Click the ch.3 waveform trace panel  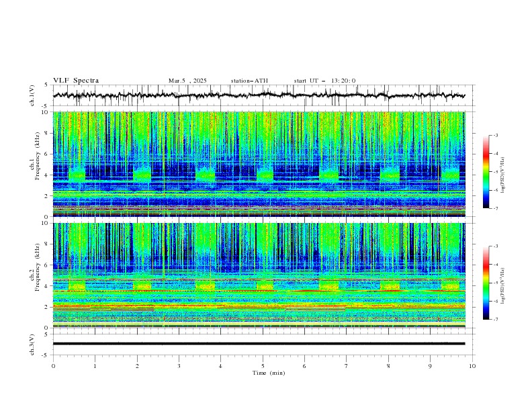click(x=264, y=345)
